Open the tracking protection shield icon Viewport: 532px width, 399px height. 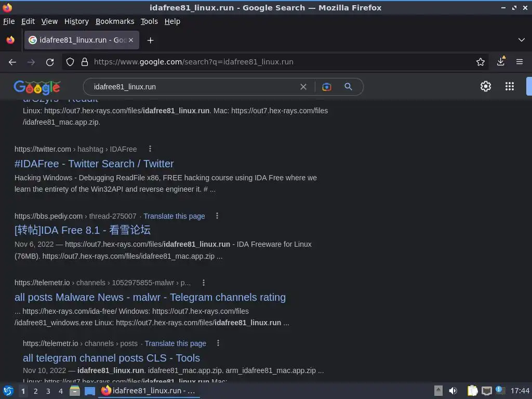(70, 62)
